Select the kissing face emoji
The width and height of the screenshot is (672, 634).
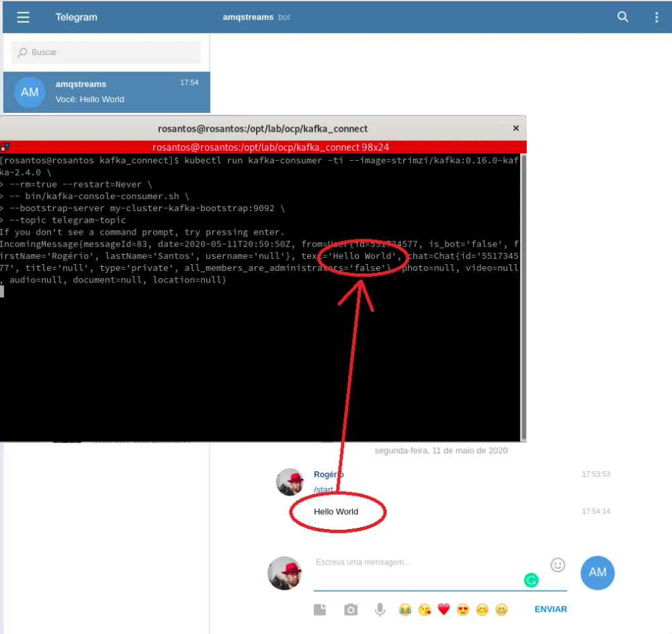pyautogui.click(x=425, y=608)
